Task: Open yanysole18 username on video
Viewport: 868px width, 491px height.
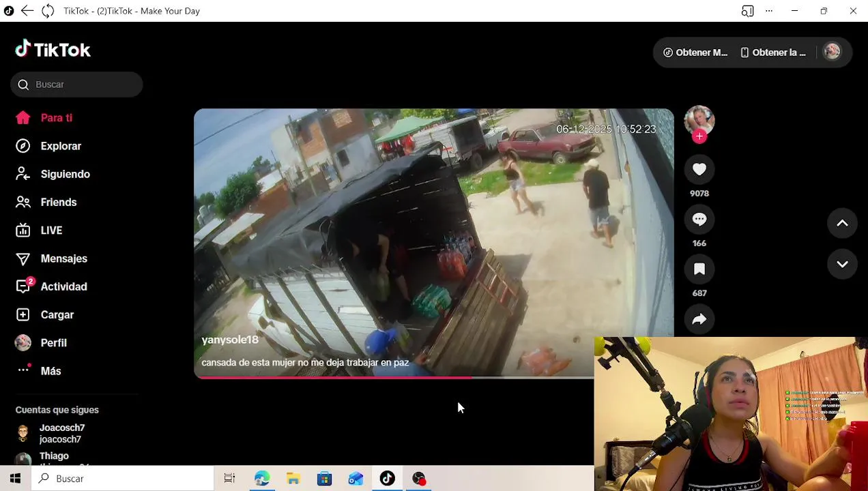Action: [230, 340]
